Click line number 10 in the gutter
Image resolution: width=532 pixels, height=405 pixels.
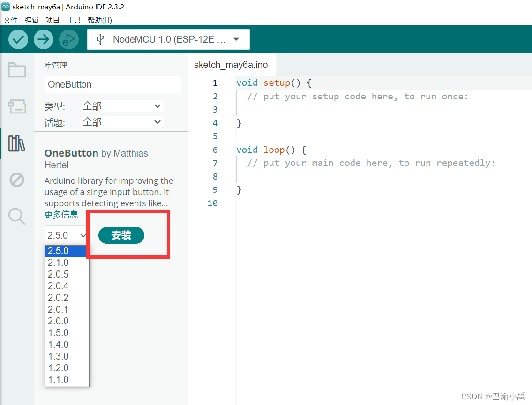point(213,203)
